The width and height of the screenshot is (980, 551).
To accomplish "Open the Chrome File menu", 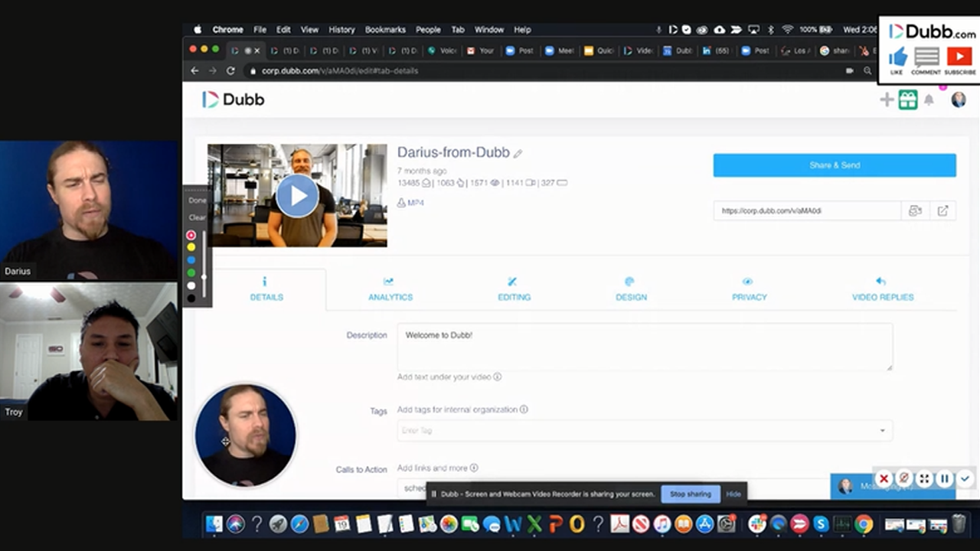I will pos(260,30).
